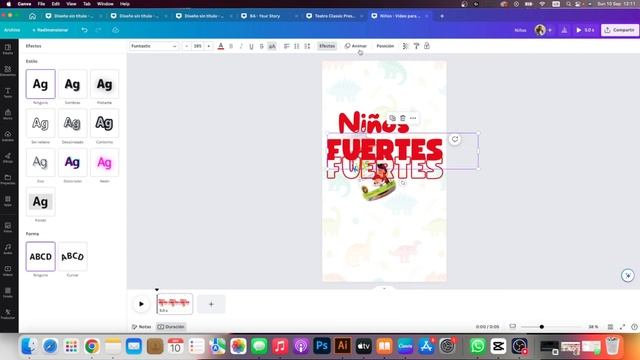Image resolution: width=640 pixels, height=360 pixels.
Task: Open the Videos sidebar panel
Action: coord(8,271)
